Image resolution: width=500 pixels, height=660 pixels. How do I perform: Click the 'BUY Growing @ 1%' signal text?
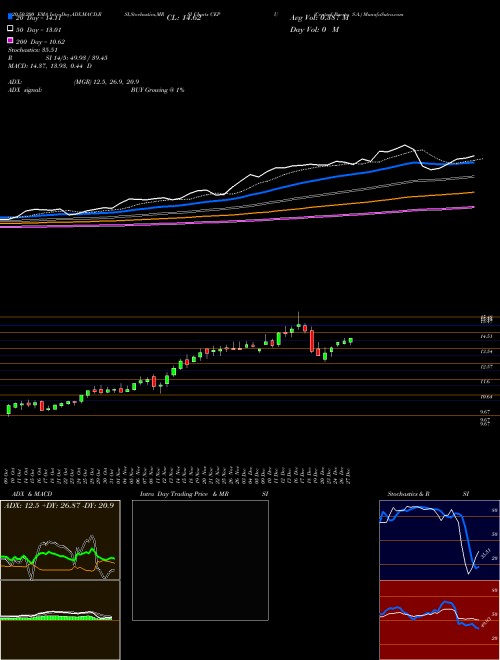[157, 90]
